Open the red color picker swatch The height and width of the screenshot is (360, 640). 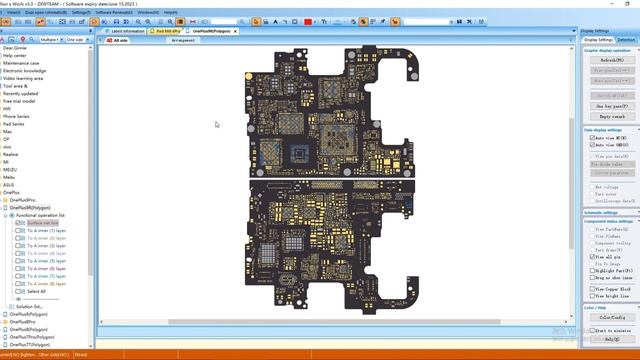(x=308, y=22)
